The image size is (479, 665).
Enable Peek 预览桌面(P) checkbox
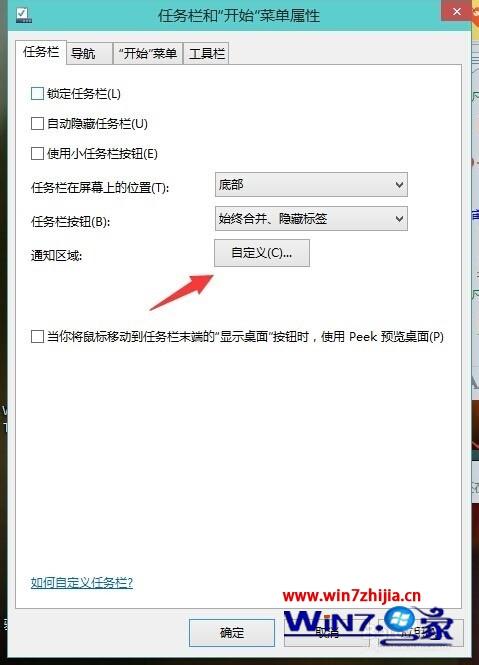(37, 337)
